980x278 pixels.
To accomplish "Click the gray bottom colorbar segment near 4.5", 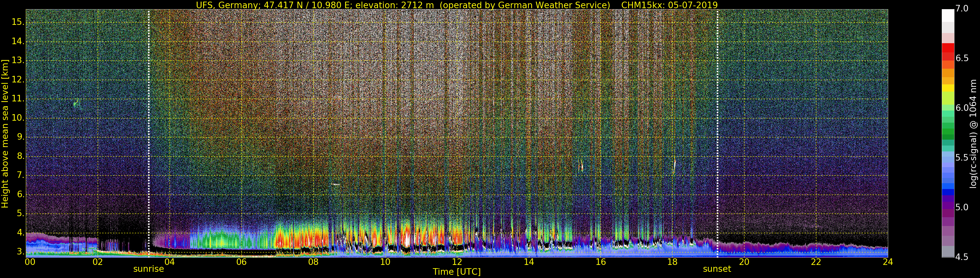I will [948, 252].
